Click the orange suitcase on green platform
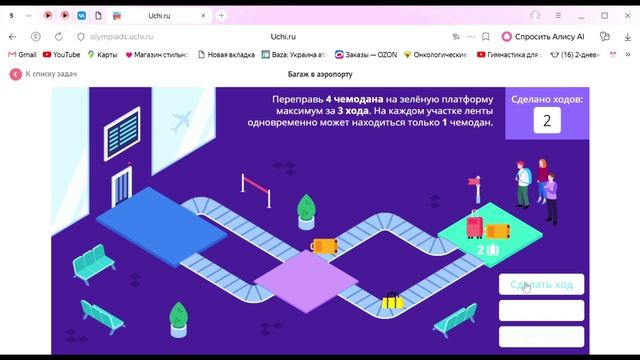Viewport: 640px width, 360px height. pyautogui.click(x=498, y=231)
